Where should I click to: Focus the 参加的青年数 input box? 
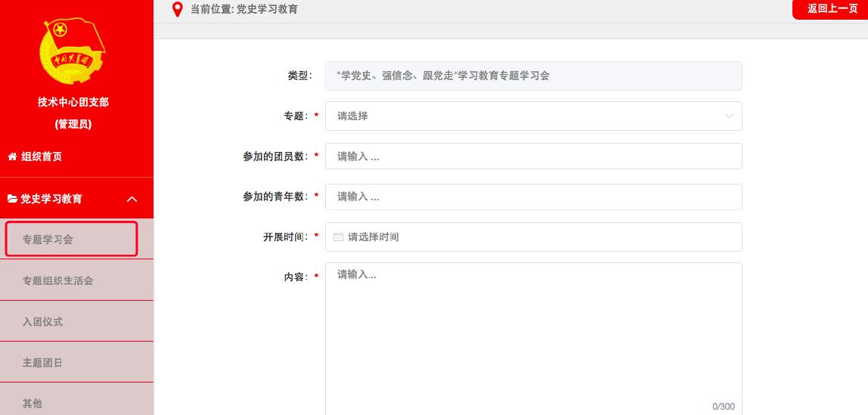click(x=533, y=197)
